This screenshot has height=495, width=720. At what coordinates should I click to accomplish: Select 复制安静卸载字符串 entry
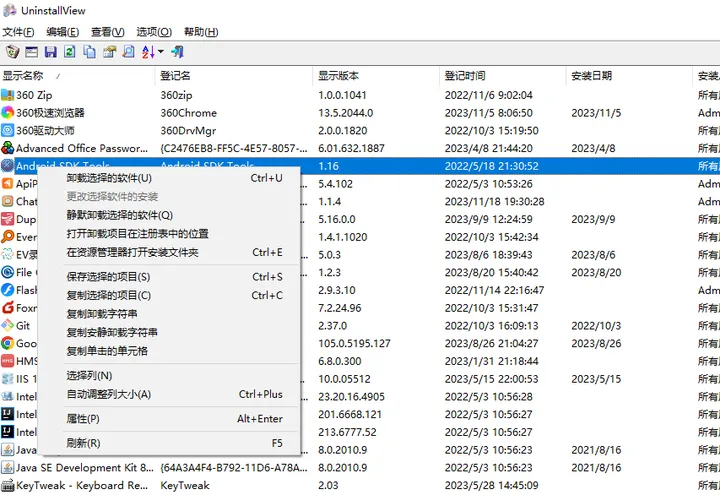pos(169,332)
